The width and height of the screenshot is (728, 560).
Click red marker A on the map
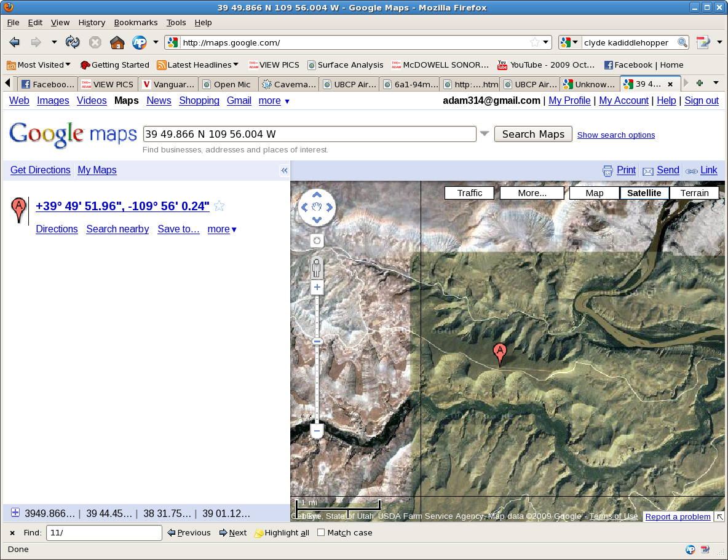tap(500, 353)
